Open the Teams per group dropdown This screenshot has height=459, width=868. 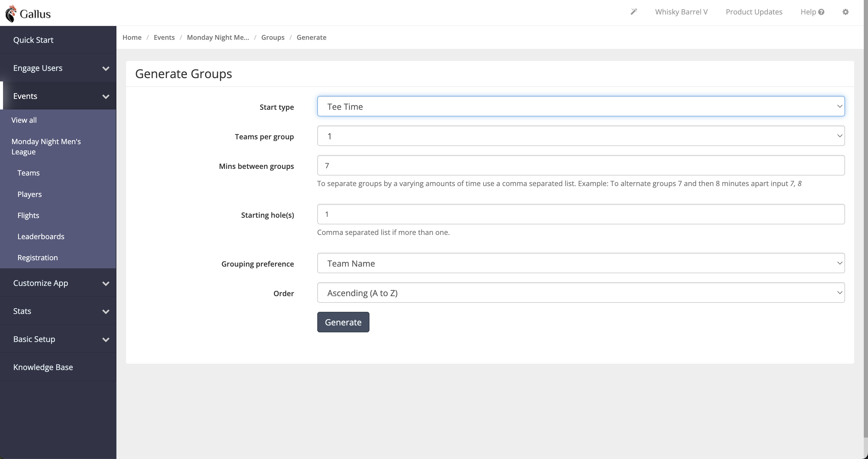(581, 136)
